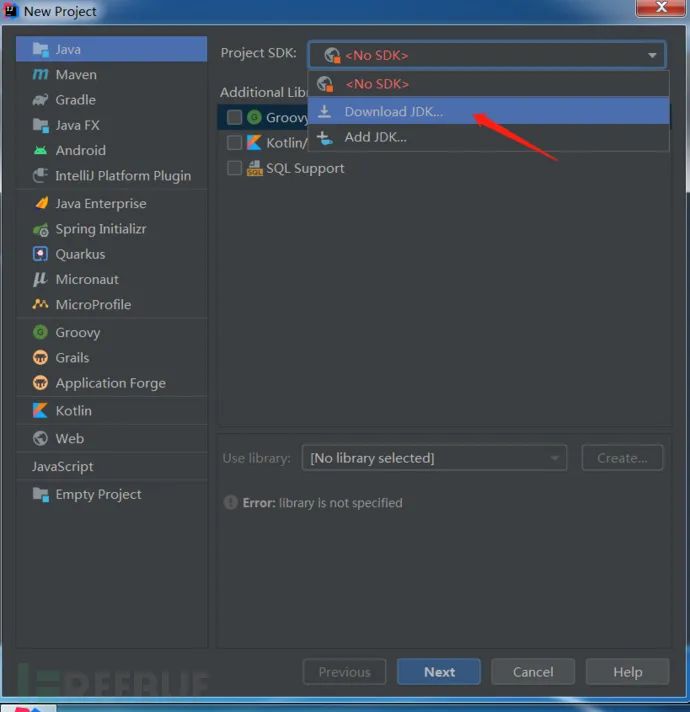690x712 pixels.
Task: Click the green Groovy icon in the sidebar
Action: pyautogui.click(x=40, y=332)
